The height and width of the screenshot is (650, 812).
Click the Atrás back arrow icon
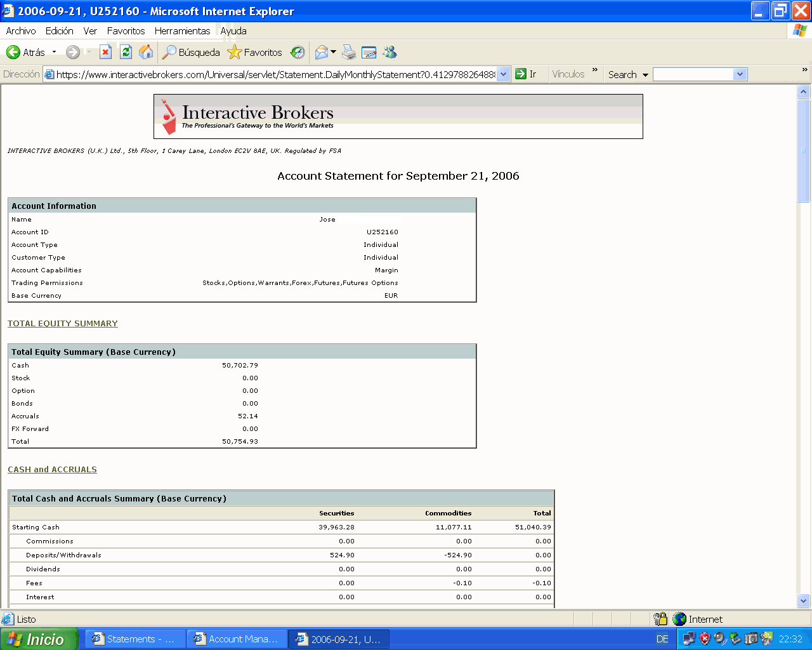(x=13, y=52)
